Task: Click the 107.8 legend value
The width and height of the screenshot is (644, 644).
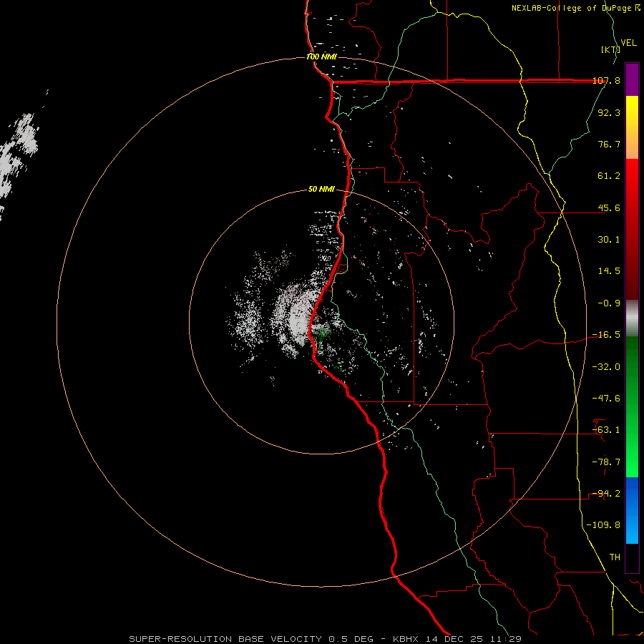Action: pyautogui.click(x=606, y=80)
